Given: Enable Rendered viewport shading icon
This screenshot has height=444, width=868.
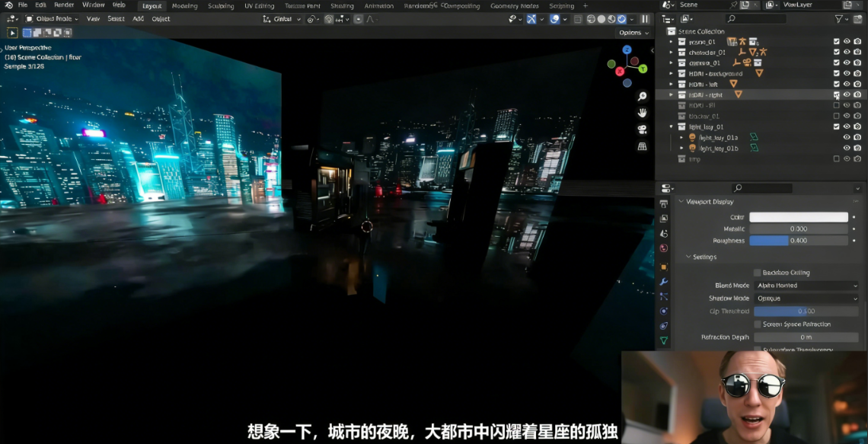Looking at the screenshot, I should (x=621, y=19).
